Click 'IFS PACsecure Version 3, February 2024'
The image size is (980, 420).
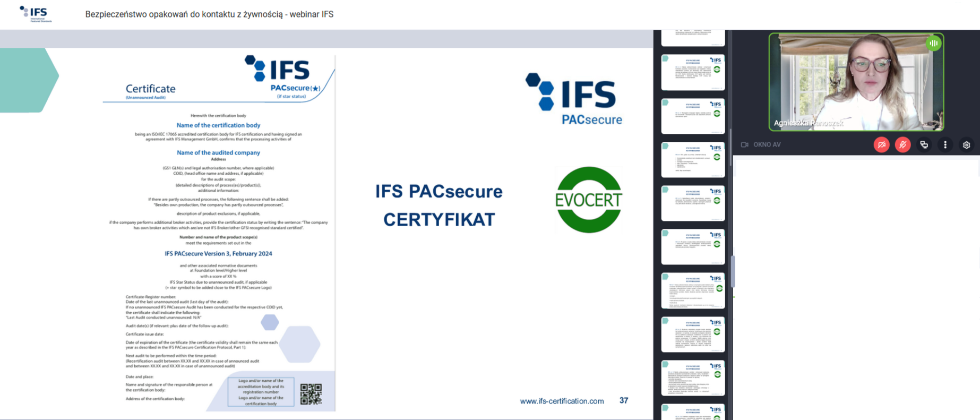(218, 253)
